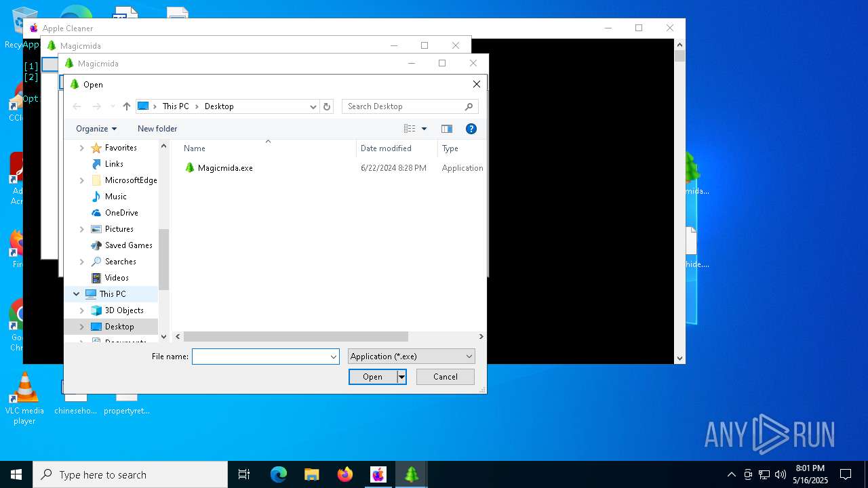This screenshot has height=488, width=868.
Task: Open the volume control in tray
Action: coord(781,474)
